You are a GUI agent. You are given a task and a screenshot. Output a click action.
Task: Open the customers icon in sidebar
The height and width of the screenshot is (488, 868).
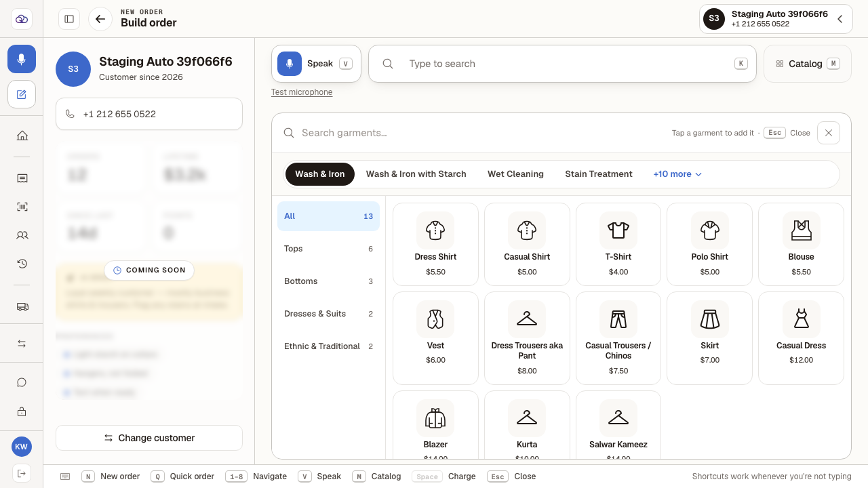pyautogui.click(x=22, y=235)
